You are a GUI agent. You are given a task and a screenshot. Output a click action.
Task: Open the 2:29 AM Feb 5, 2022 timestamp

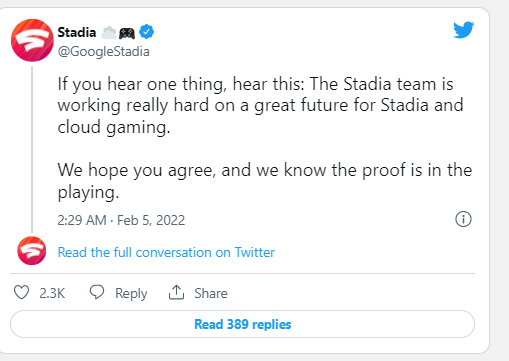pyautogui.click(x=121, y=220)
